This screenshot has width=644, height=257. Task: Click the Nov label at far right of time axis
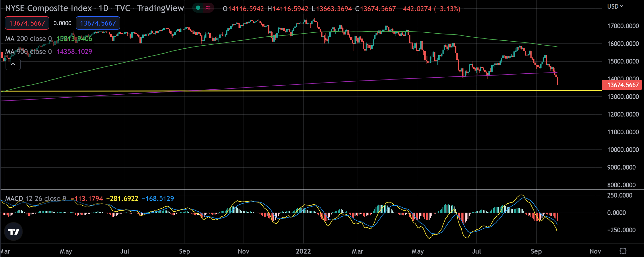click(595, 251)
